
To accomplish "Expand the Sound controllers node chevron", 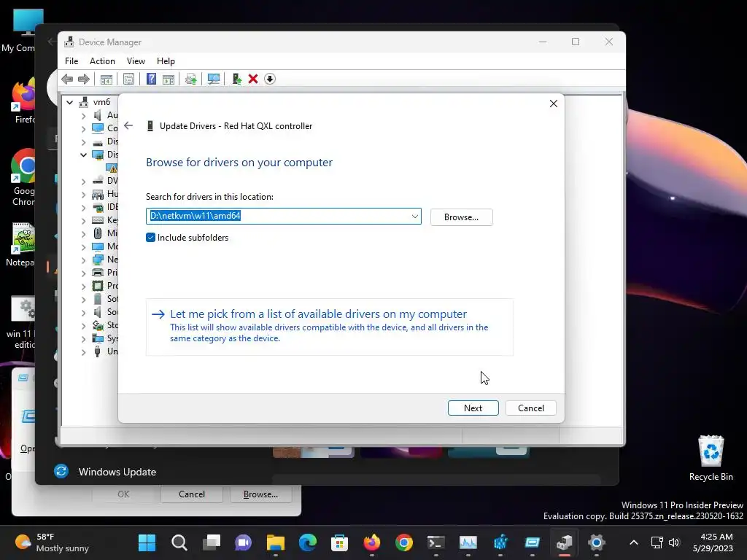I will pos(83,312).
